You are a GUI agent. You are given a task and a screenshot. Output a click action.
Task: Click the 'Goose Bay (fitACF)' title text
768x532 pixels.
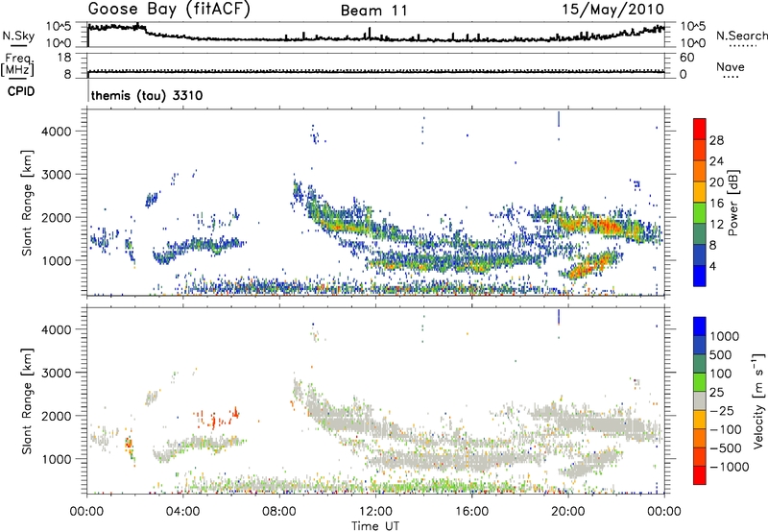pyautogui.click(x=169, y=10)
